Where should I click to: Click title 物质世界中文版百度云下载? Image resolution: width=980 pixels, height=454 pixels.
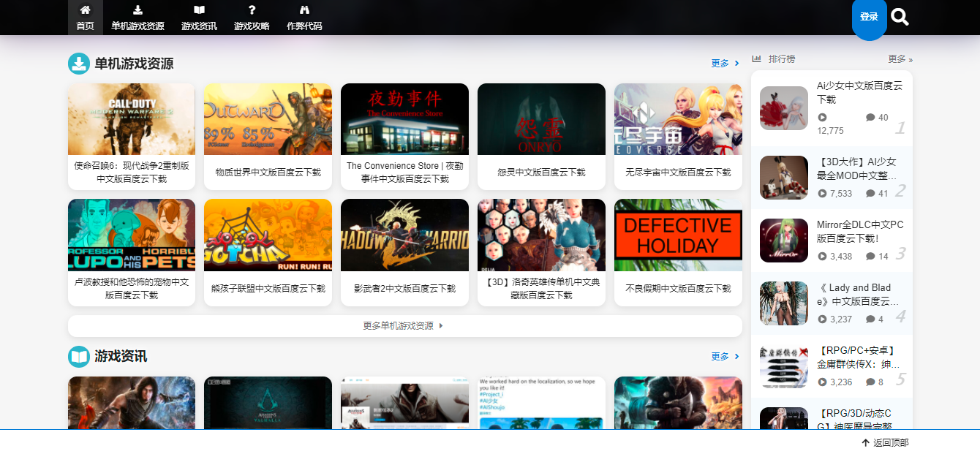click(x=268, y=173)
